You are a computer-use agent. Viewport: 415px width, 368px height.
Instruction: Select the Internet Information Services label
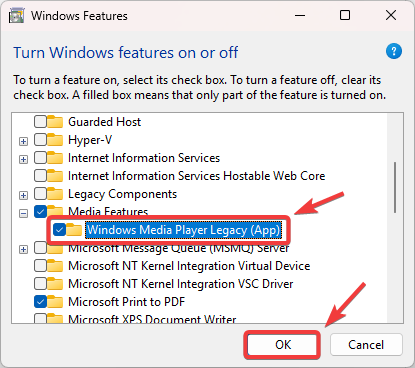[x=144, y=158]
